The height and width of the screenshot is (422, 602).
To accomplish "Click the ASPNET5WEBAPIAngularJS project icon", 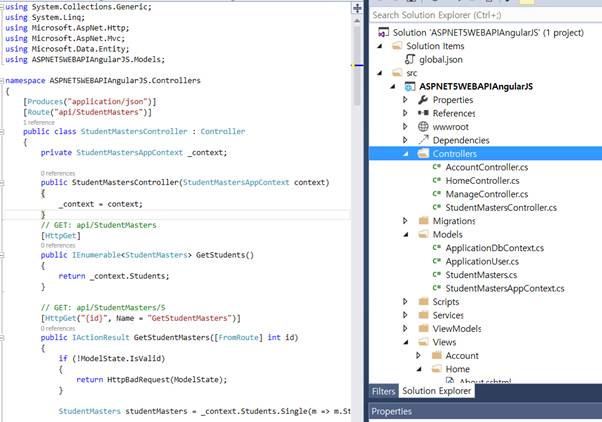I will coord(410,86).
